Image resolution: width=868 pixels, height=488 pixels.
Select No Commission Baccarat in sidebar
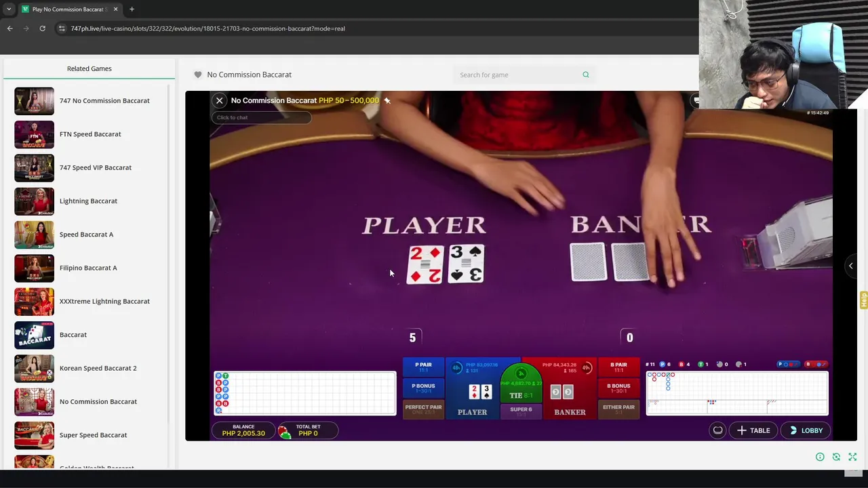98,401
